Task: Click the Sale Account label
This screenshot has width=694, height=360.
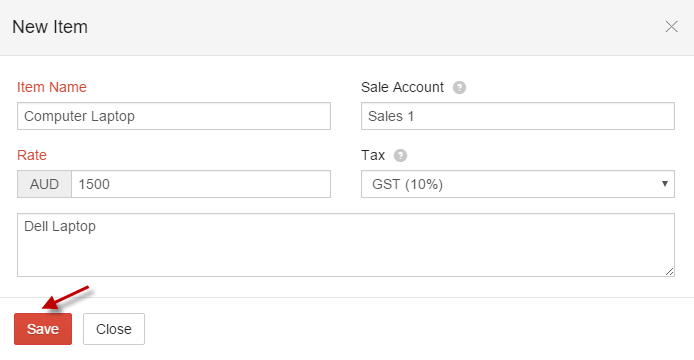Action: pyautogui.click(x=402, y=87)
